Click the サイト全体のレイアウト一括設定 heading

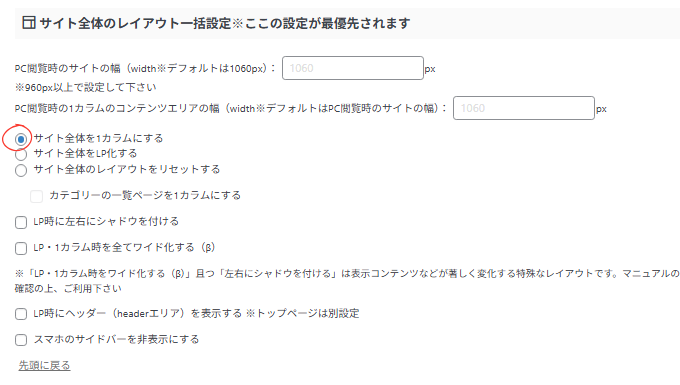[136, 23]
